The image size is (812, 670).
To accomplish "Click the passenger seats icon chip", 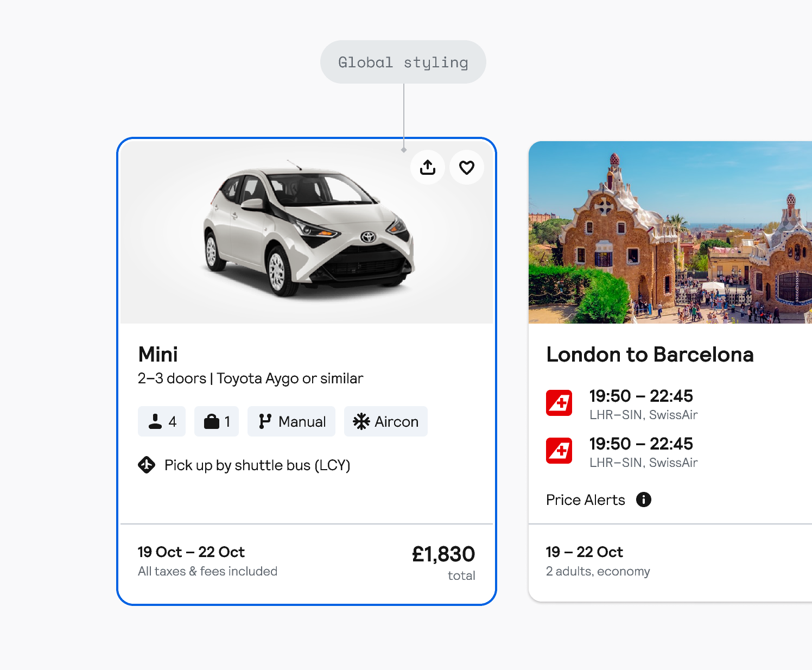I will (x=162, y=421).
